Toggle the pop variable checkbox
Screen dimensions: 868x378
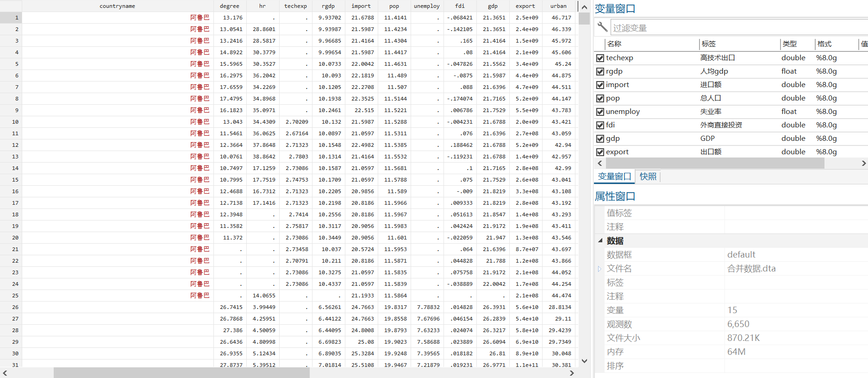pyautogui.click(x=600, y=98)
